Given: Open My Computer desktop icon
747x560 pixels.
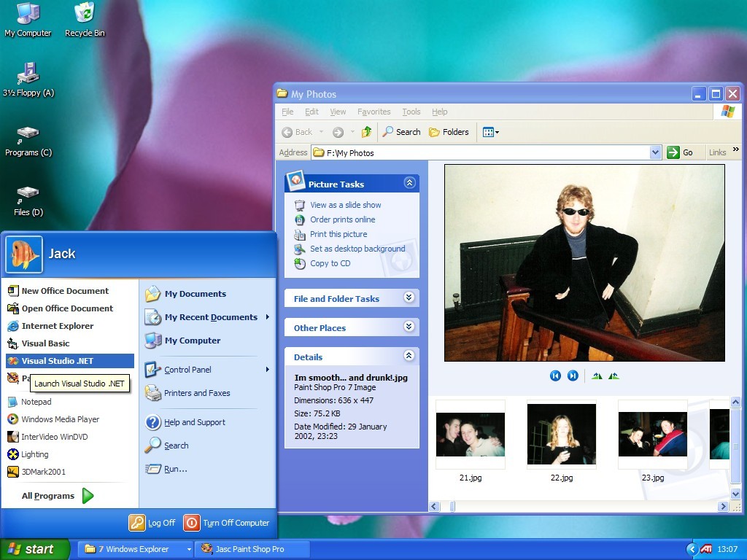Looking at the screenshot, I should (28, 20).
